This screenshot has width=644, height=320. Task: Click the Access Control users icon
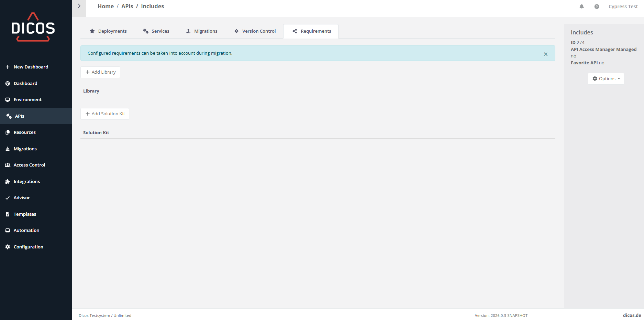[8, 165]
